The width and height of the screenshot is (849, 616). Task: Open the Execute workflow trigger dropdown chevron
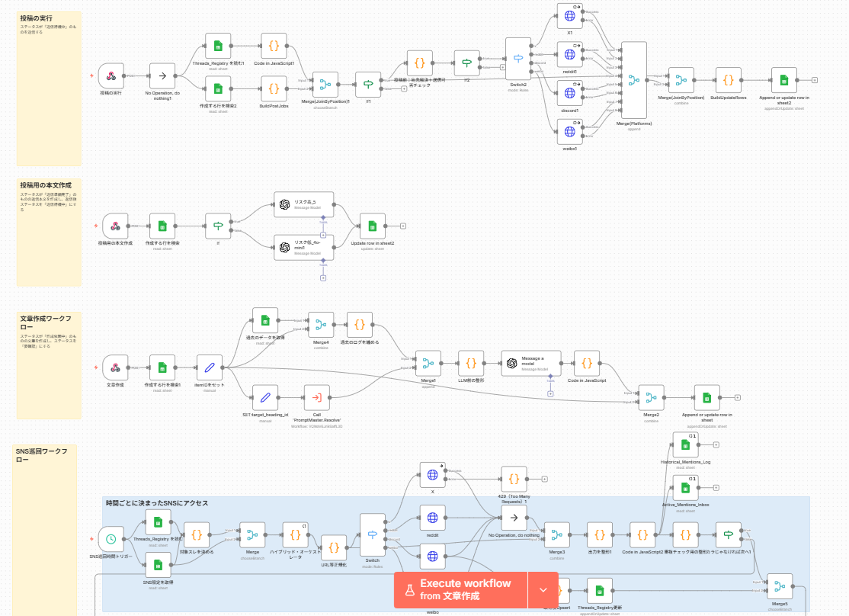coord(543,590)
